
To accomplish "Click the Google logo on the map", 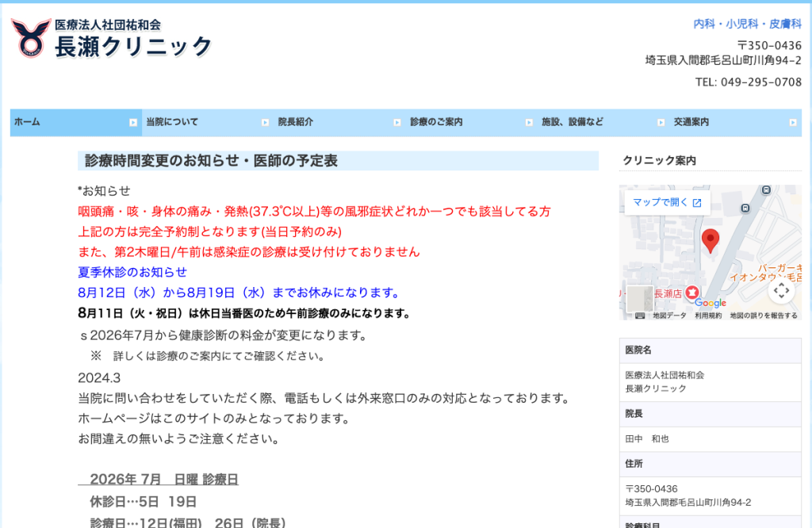I will (710, 303).
